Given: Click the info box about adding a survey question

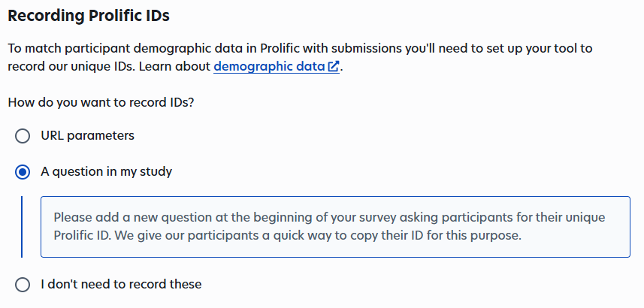Looking at the screenshot, I should pos(334,227).
